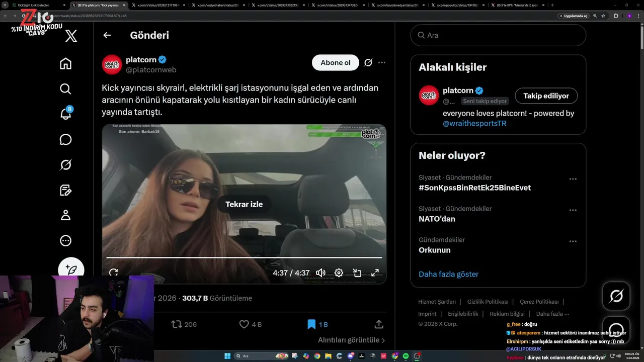The height and width of the screenshot is (362, 644).
Task: Open platcorn's avatar on the post
Action: [112, 64]
